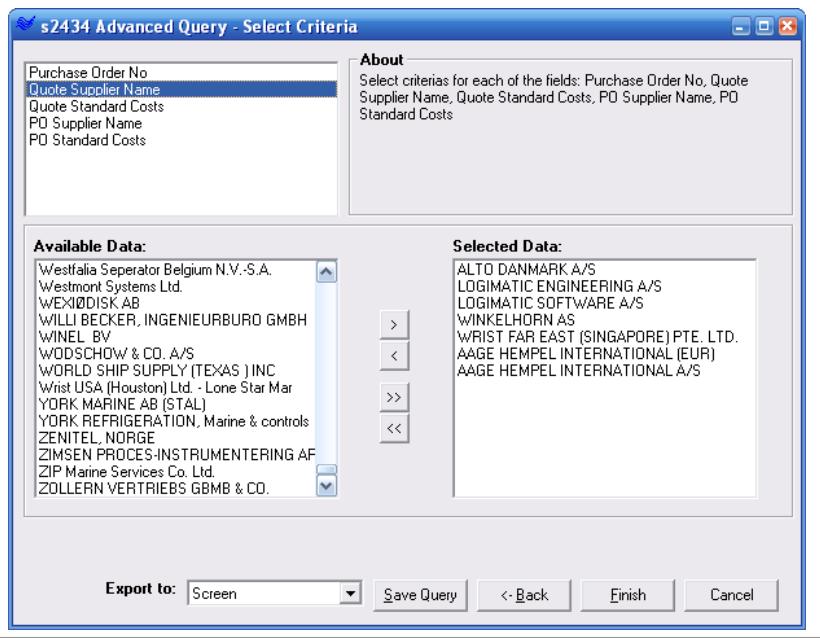The height and width of the screenshot is (638, 820).
Task: Select PO Standard Costs field
Action: point(181,140)
